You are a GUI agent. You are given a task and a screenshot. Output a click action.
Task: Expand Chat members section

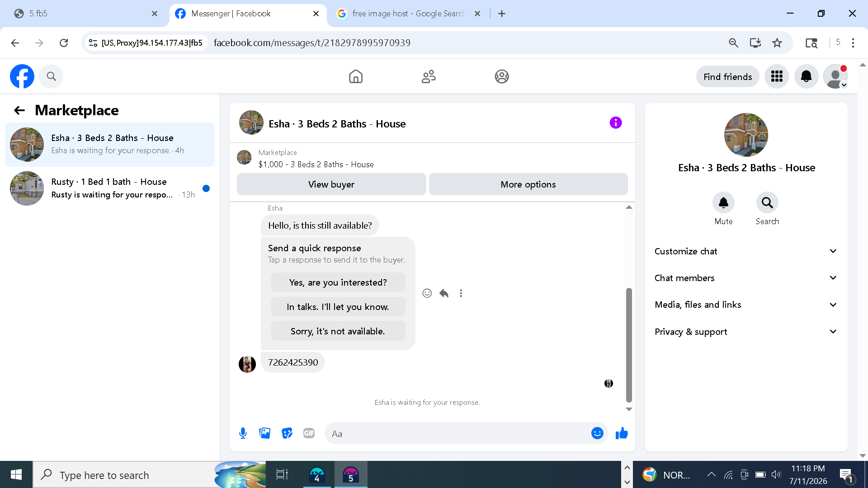[x=745, y=278]
